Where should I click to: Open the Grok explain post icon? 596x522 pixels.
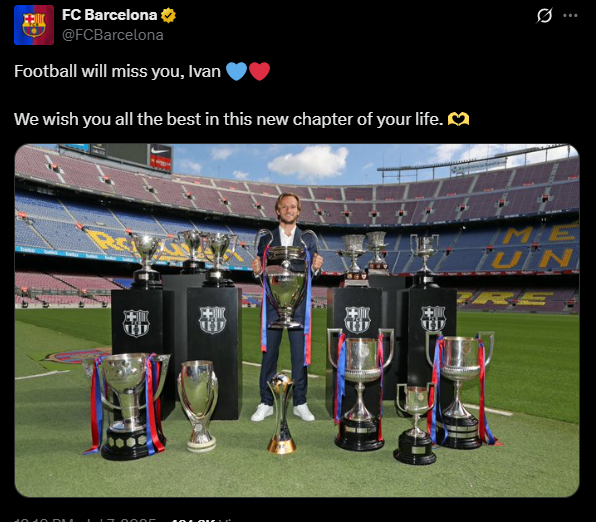(544, 16)
